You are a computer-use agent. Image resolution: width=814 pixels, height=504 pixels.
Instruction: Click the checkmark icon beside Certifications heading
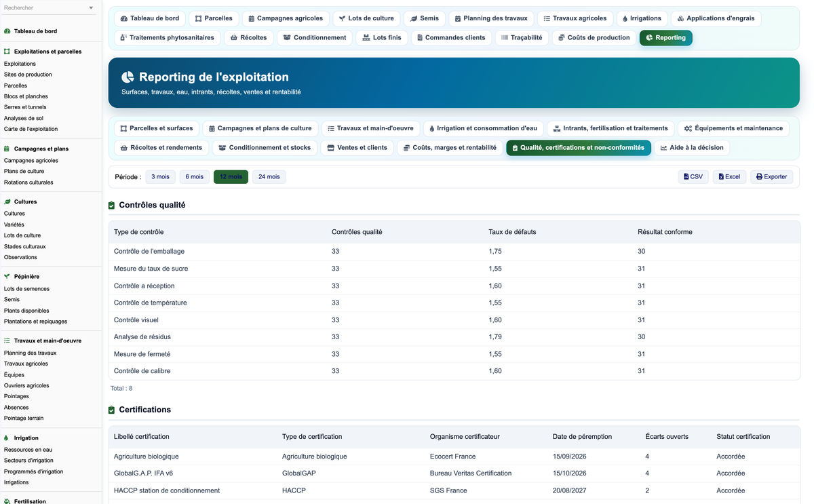pos(112,410)
